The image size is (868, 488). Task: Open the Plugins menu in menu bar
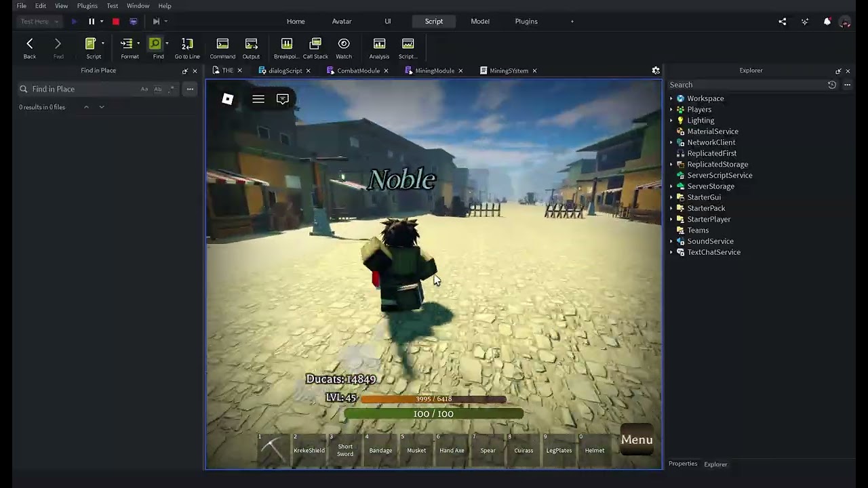click(87, 5)
